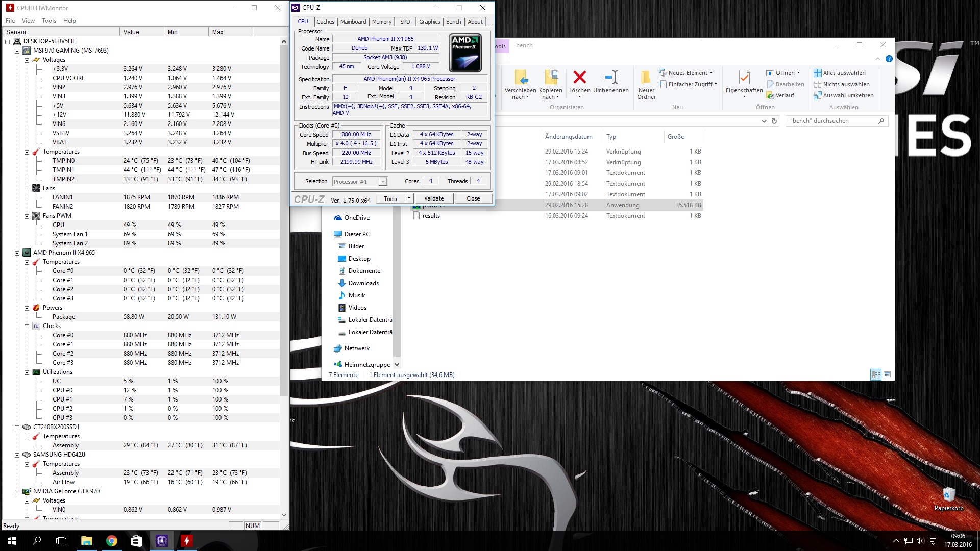Viewport: 980px width, 551px height.
Task: Select OneDrive in the Explorer sidebar
Action: (357, 218)
